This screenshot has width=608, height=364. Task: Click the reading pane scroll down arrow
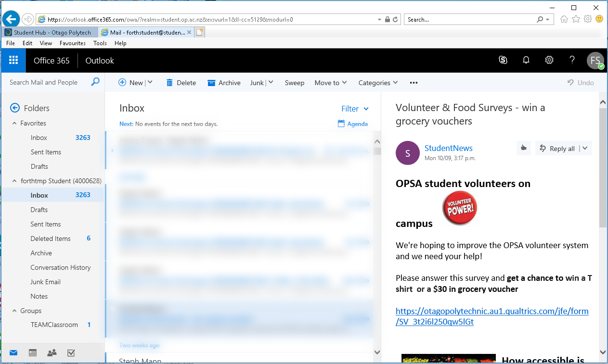(603, 352)
